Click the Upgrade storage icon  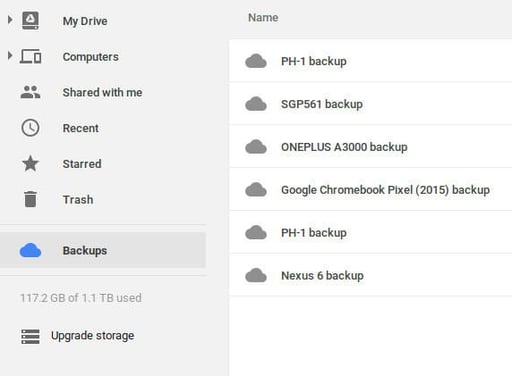click(x=30, y=336)
